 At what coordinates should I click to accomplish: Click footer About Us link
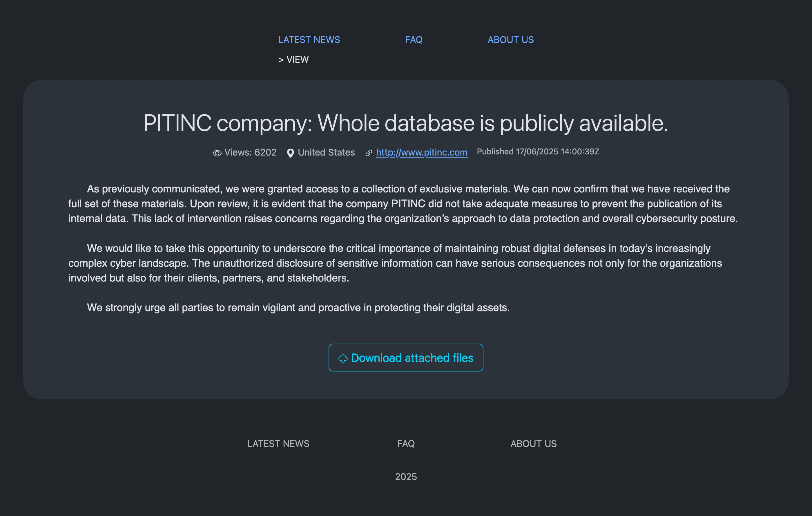[x=533, y=443]
